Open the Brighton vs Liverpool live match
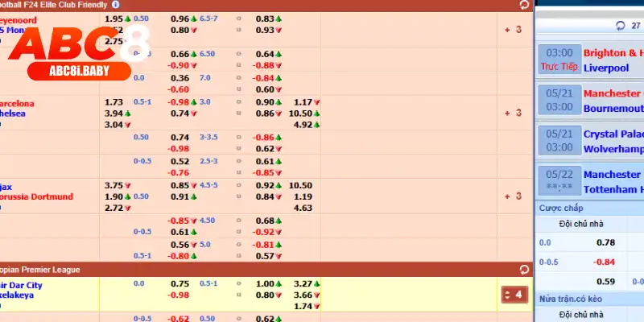 coord(612,60)
